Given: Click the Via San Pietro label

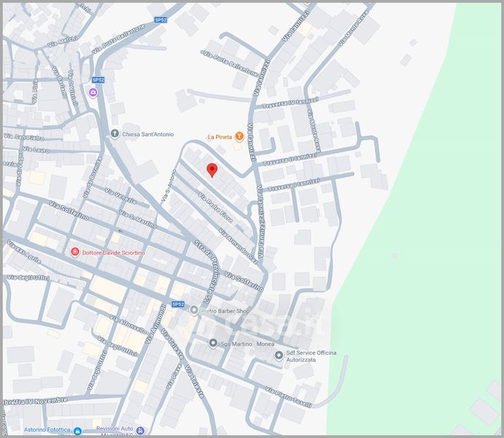Looking at the screenshot, I should [24, 137].
